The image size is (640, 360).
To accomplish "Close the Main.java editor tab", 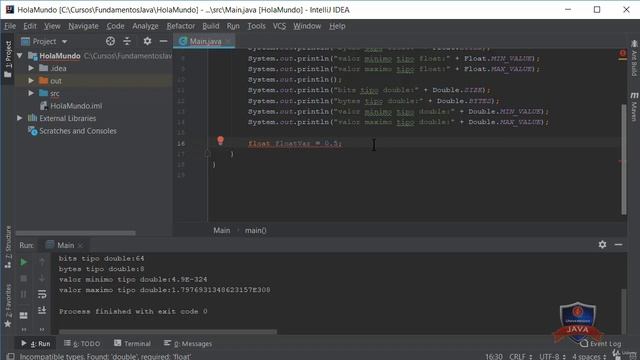I will (228, 41).
